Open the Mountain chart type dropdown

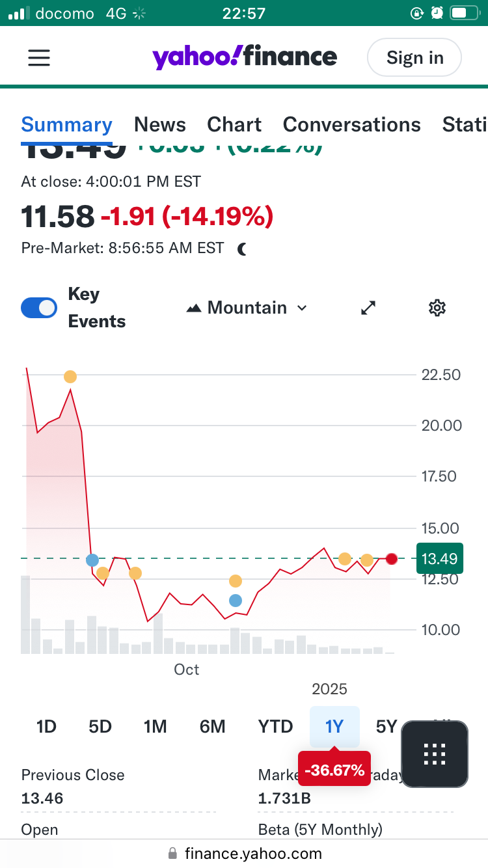click(x=247, y=308)
